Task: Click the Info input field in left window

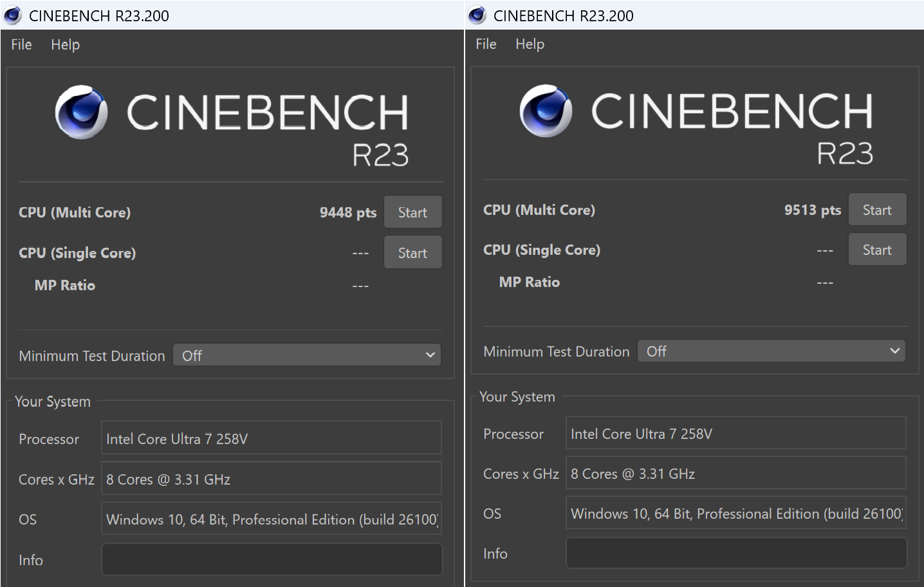Action: (272, 559)
